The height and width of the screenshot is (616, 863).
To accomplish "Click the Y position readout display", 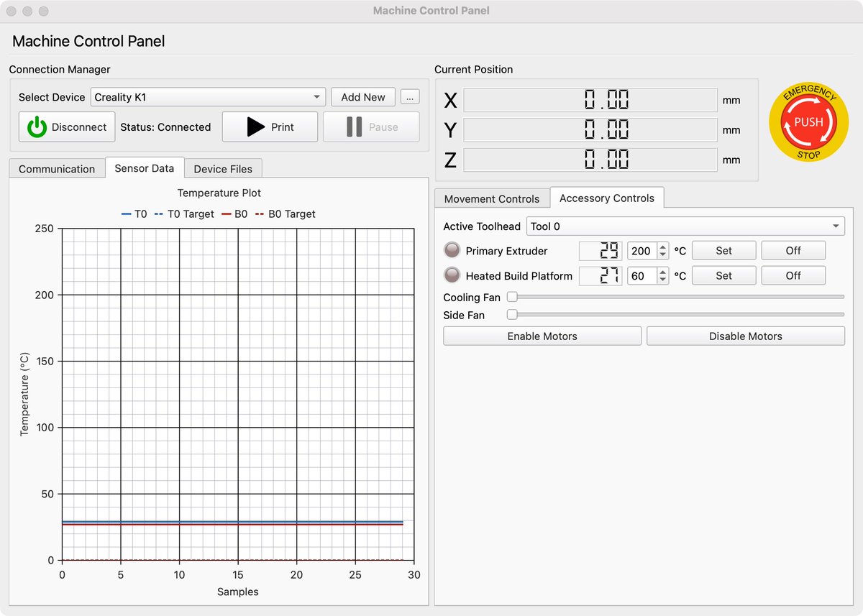I will [x=590, y=130].
